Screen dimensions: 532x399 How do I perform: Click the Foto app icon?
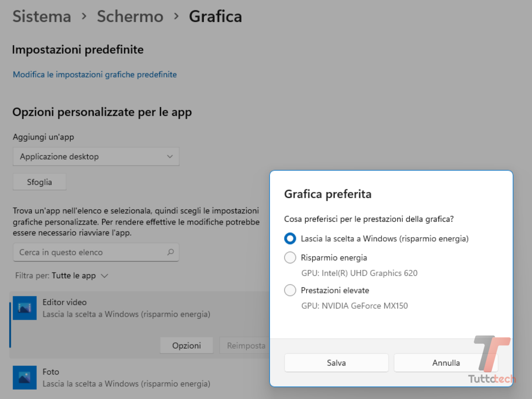pyautogui.click(x=24, y=377)
